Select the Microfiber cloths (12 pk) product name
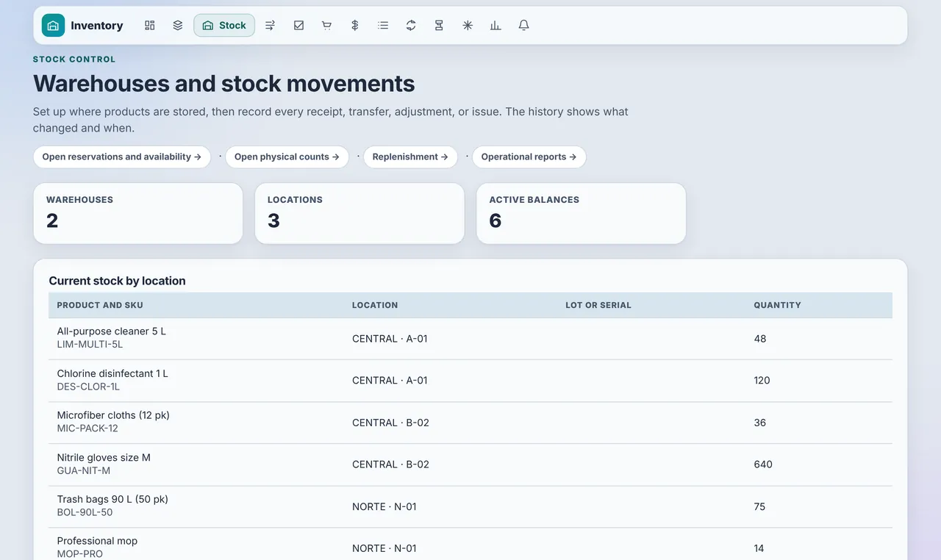This screenshot has width=941, height=560. tap(113, 415)
